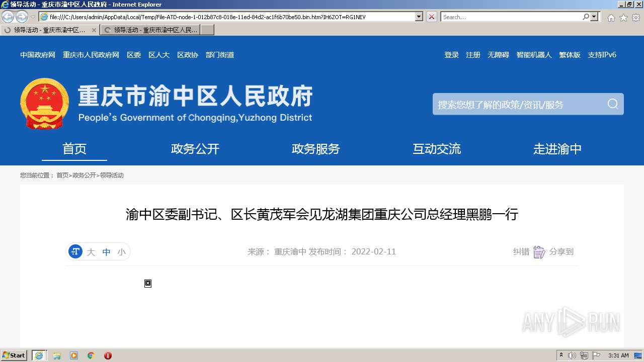This screenshot has height=362, width=644.
Task: Click the 登录 login link
Action: (451, 55)
